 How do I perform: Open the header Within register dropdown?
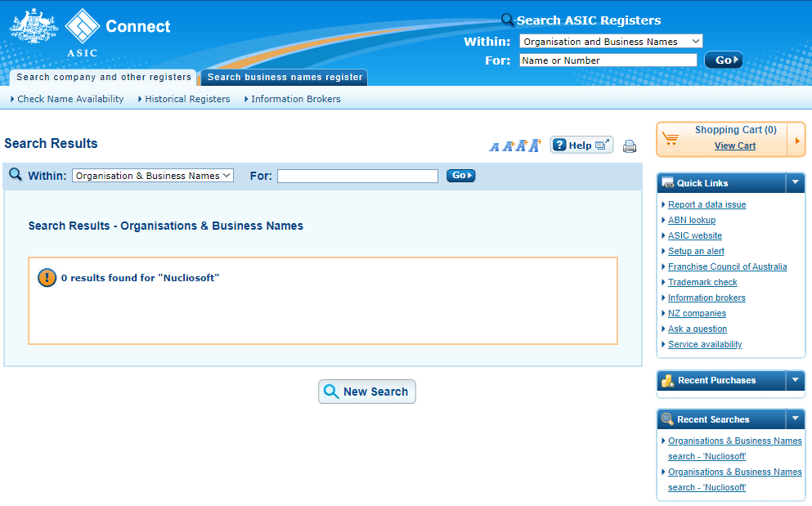point(611,42)
